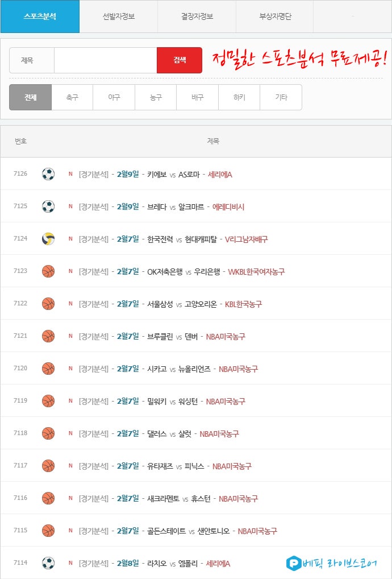Click the search text input field

(105, 60)
